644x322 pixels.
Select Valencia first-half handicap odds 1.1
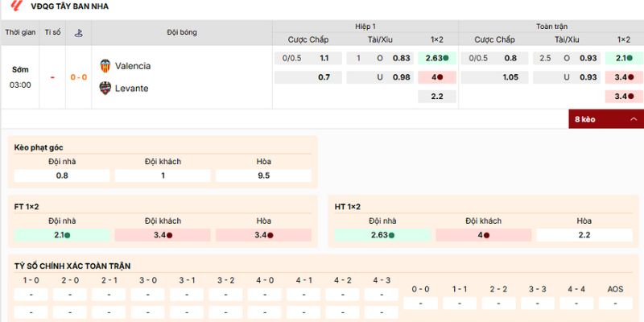tap(324, 58)
